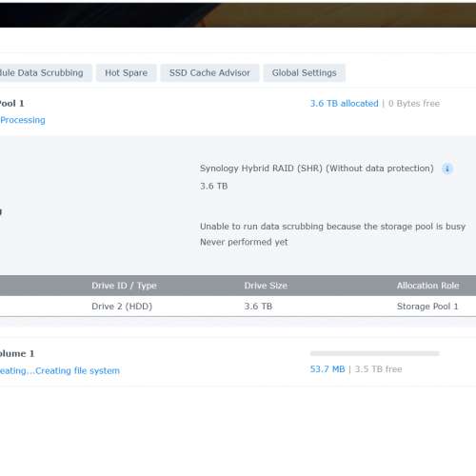Select 'Synology Hybrid RAID (SHR)' text

[261, 169]
